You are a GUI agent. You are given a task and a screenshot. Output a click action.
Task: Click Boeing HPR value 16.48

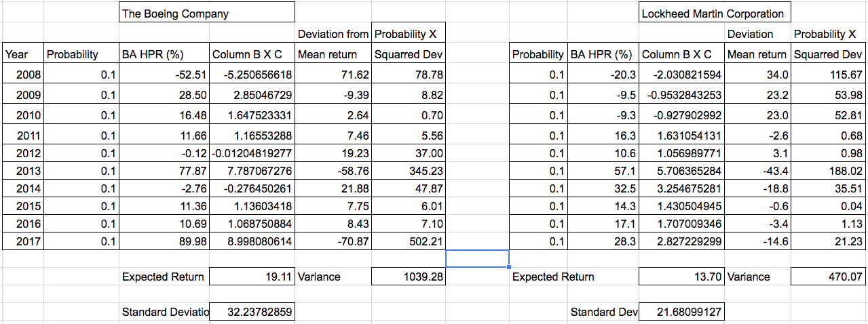164,115
